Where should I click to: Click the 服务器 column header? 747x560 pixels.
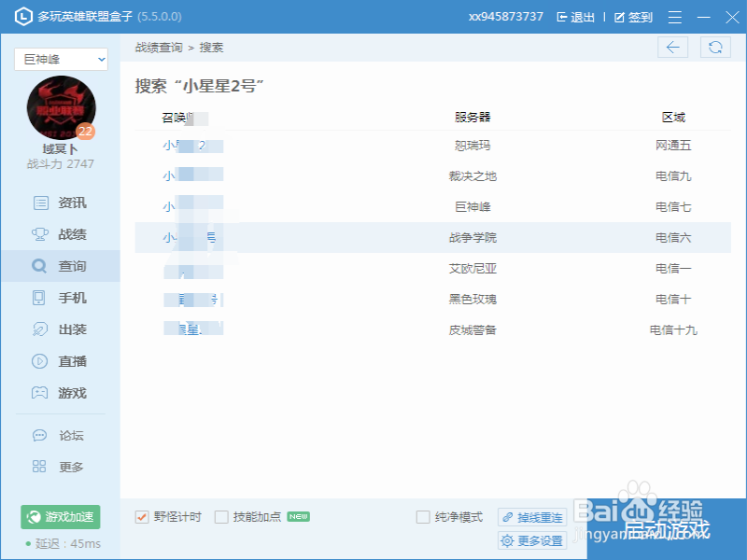coord(472,118)
